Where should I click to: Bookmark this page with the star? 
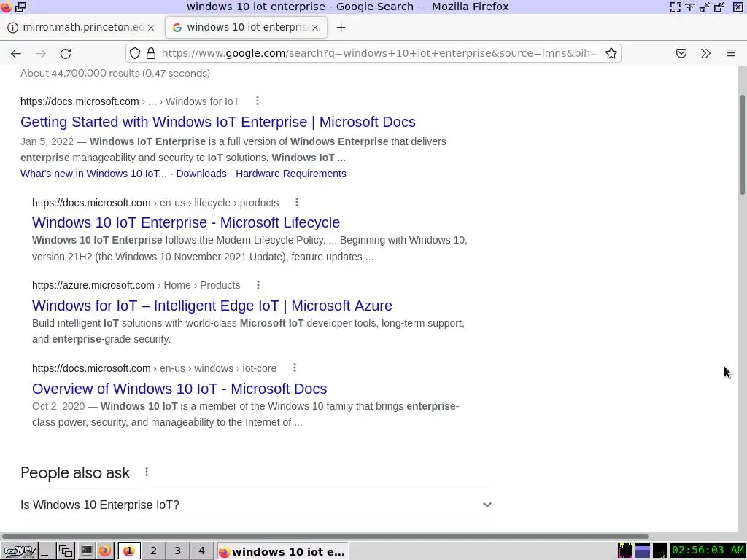(611, 53)
